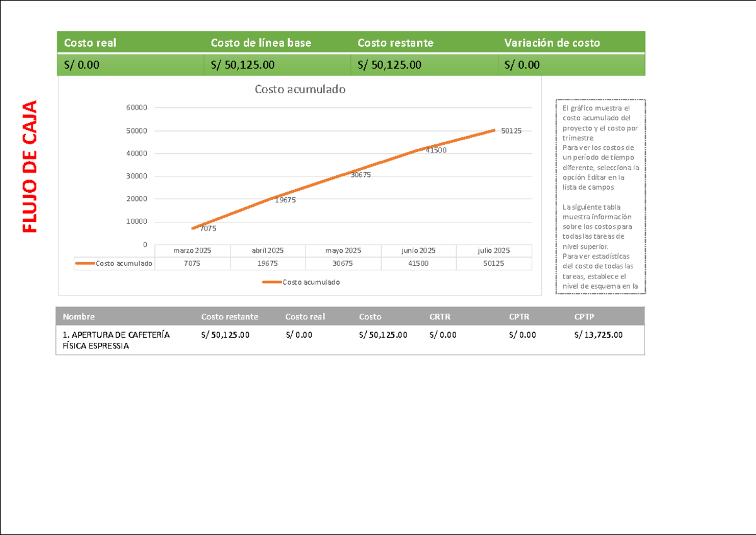This screenshot has height=535, width=756.
Task: Select the 'abril 2025' column heading
Action: point(268,250)
